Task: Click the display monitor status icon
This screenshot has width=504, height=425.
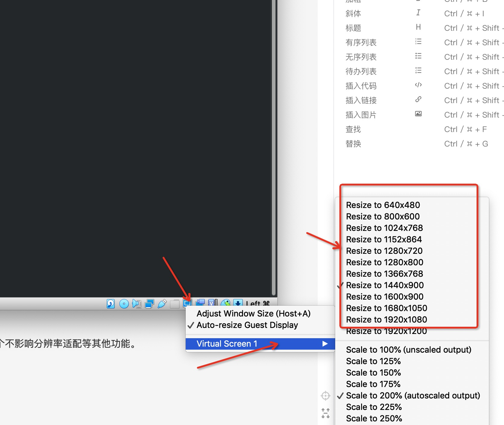Action: pyautogui.click(x=187, y=303)
